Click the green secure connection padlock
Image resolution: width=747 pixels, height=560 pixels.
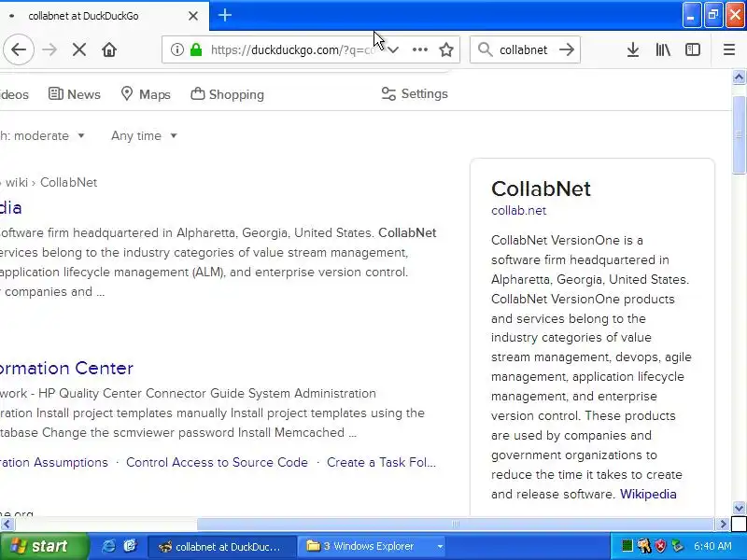point(196,49)
